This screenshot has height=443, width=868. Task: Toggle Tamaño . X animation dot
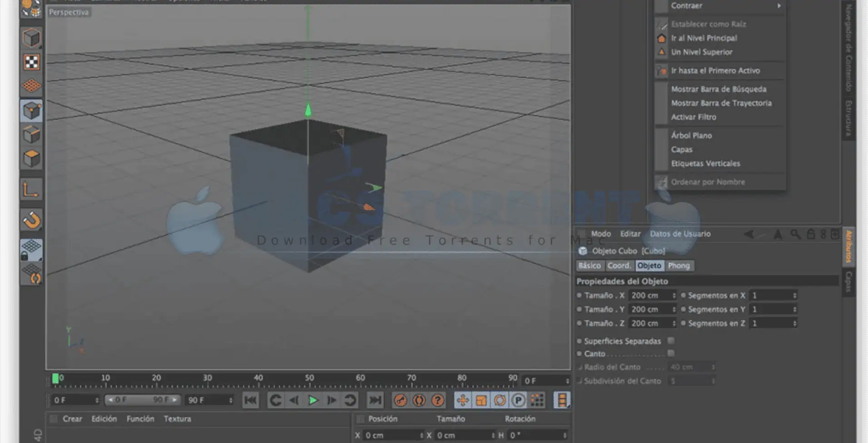579,295
